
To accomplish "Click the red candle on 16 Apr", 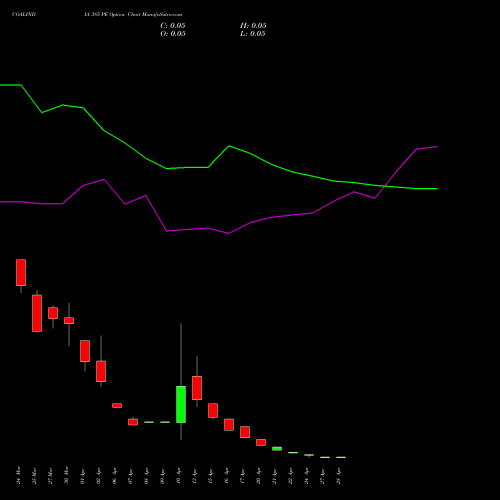I will tap(229, 425).
